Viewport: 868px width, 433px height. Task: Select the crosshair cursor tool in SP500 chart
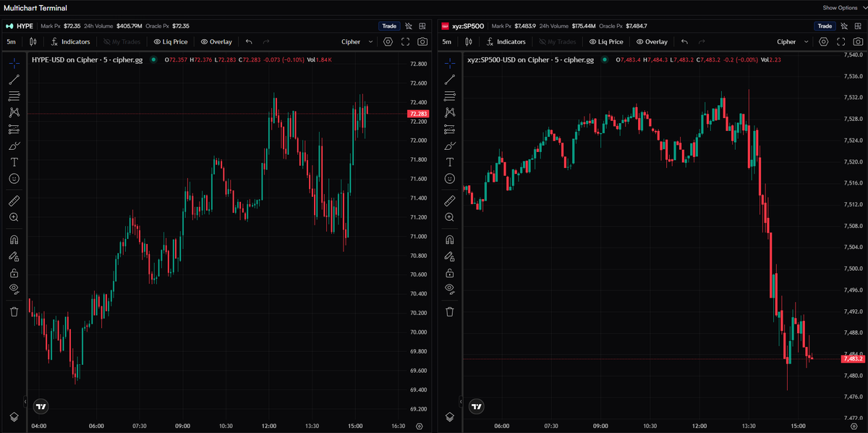450,62
